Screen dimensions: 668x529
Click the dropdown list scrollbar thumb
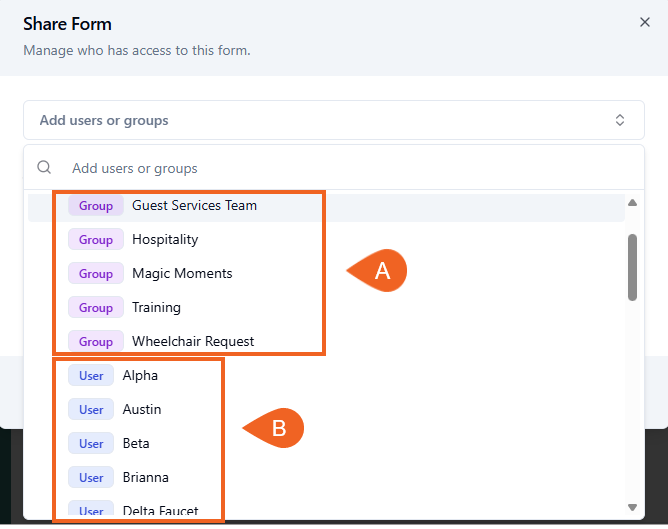click(x=632, y=266)
